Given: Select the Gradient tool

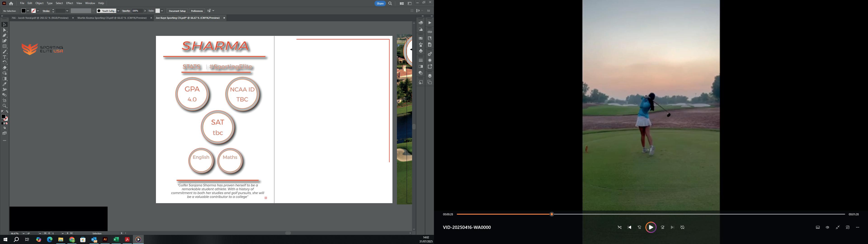Looking at the screenshot, I should click(x=4, y=79).
